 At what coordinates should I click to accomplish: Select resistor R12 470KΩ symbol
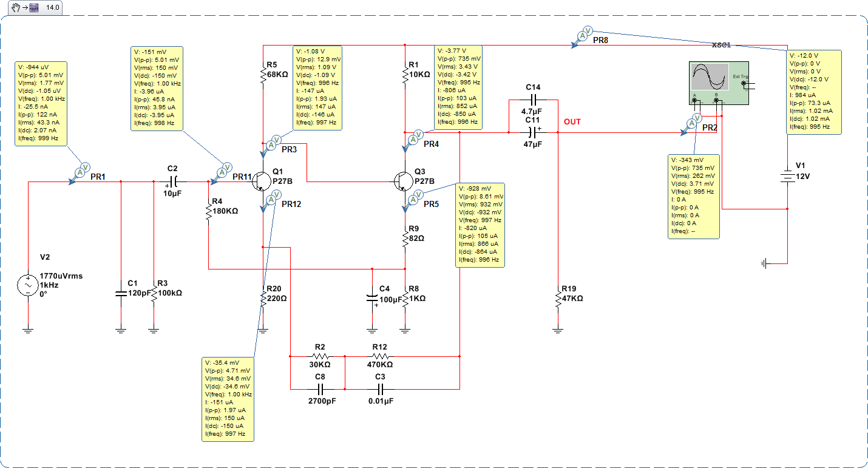click(x=379, y=356)
